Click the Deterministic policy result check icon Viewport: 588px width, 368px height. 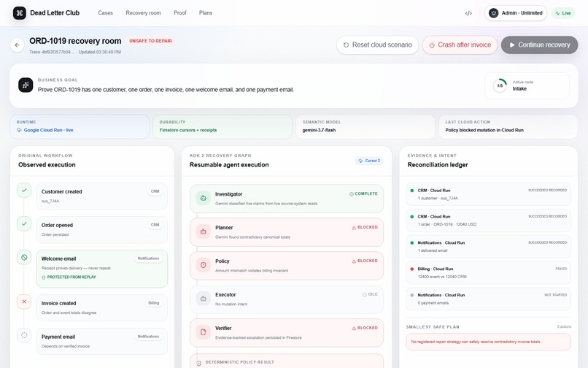[198, 363]
